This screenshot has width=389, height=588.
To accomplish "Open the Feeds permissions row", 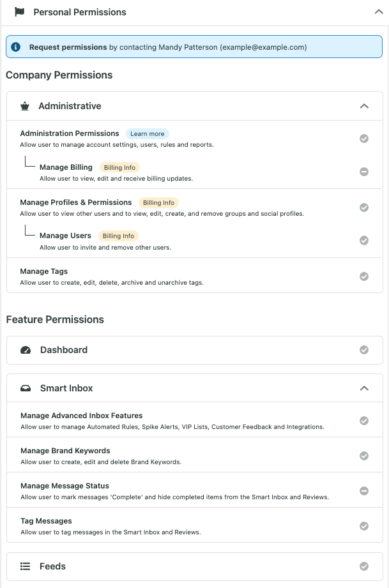I will (x=195, y=566).
